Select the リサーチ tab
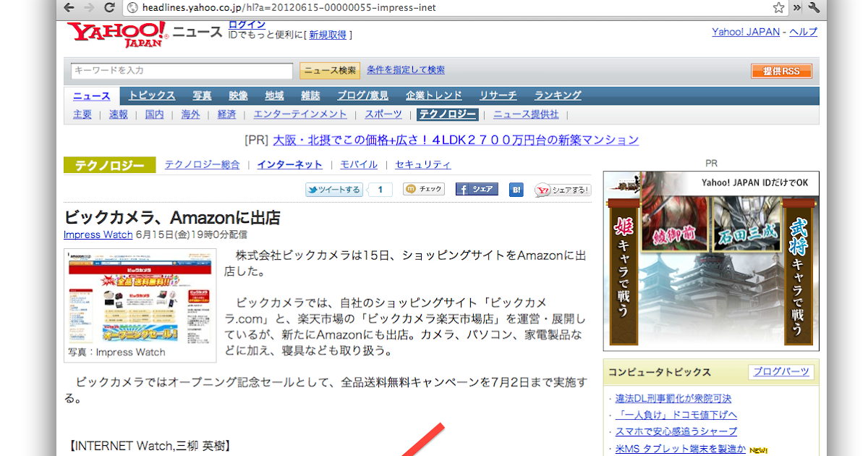The image size is (868, 456). pyautogui.click(x=498, y=96)
